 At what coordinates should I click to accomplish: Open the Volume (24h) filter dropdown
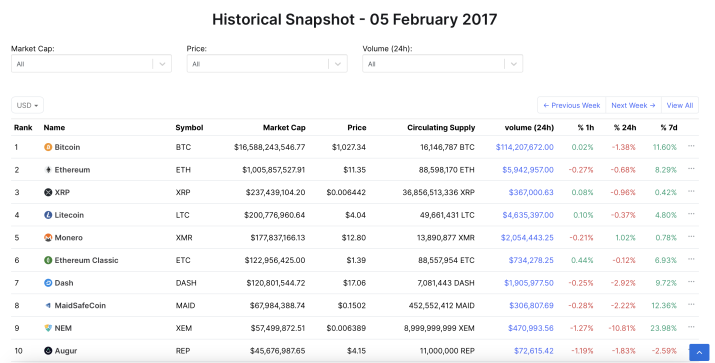click(x=442, y=64)
